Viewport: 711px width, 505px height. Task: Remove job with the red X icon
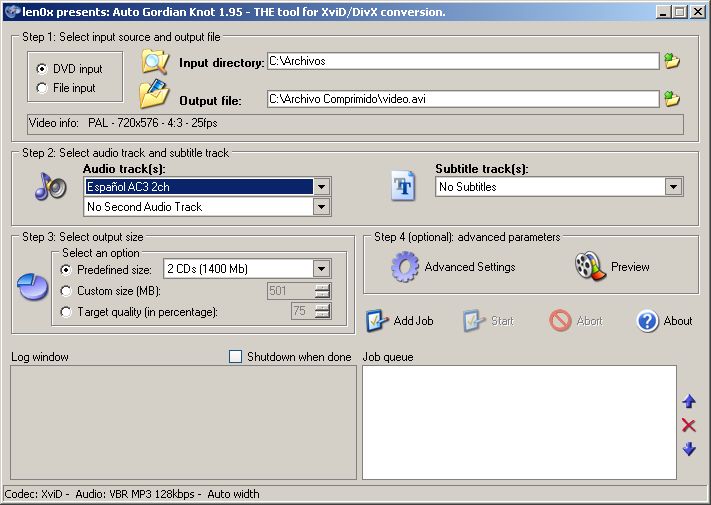688,425
